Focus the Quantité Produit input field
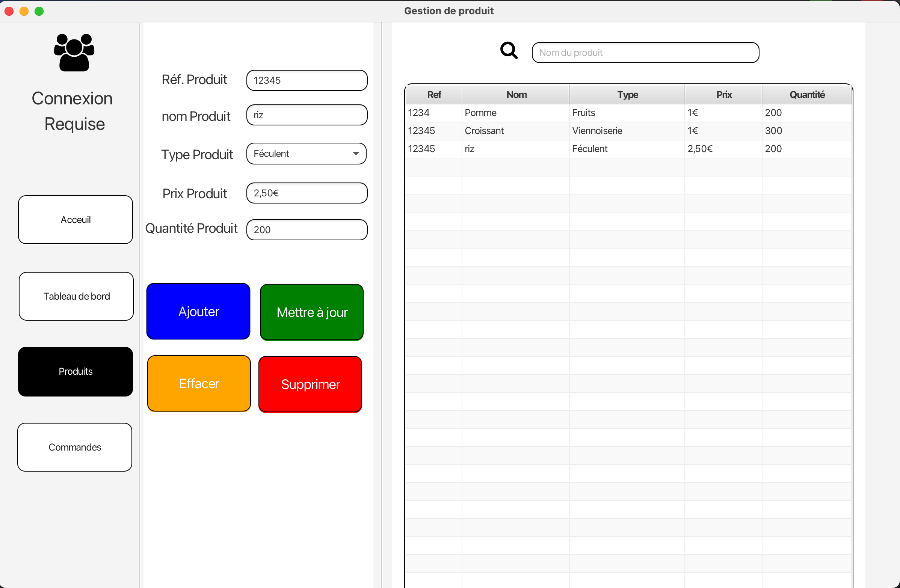The image size is (900, 588). [x=307, y=230]
